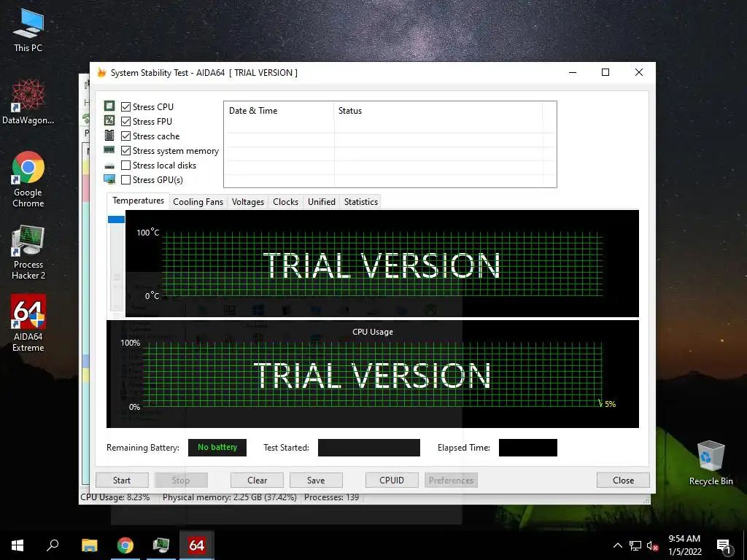
Task: Show hidden tray icons chevron
Action: point(617,545)
